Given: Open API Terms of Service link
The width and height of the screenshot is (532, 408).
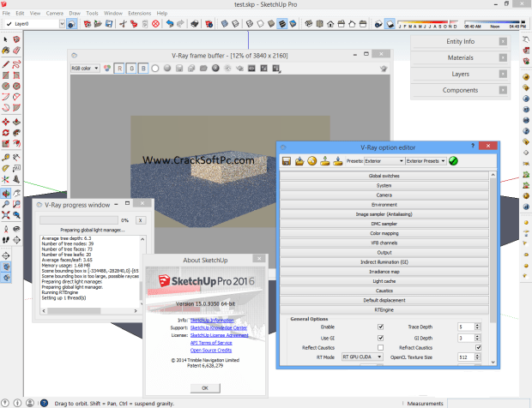Looking at the screenshot, I should (x=211, y=343).
